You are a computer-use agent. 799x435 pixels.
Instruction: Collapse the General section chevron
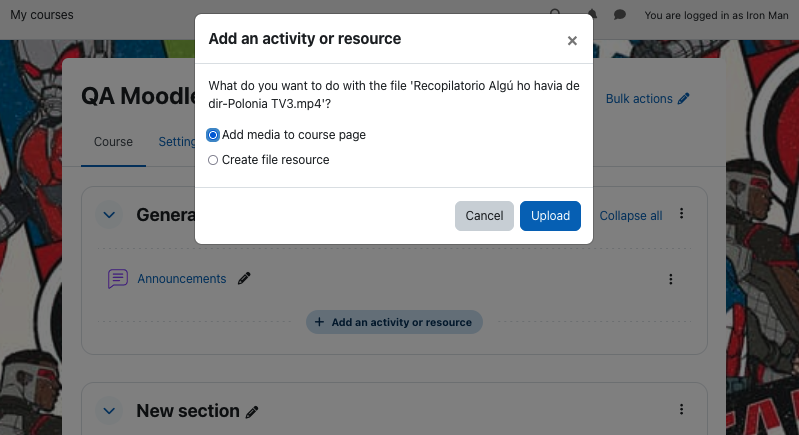coord(109,215)
